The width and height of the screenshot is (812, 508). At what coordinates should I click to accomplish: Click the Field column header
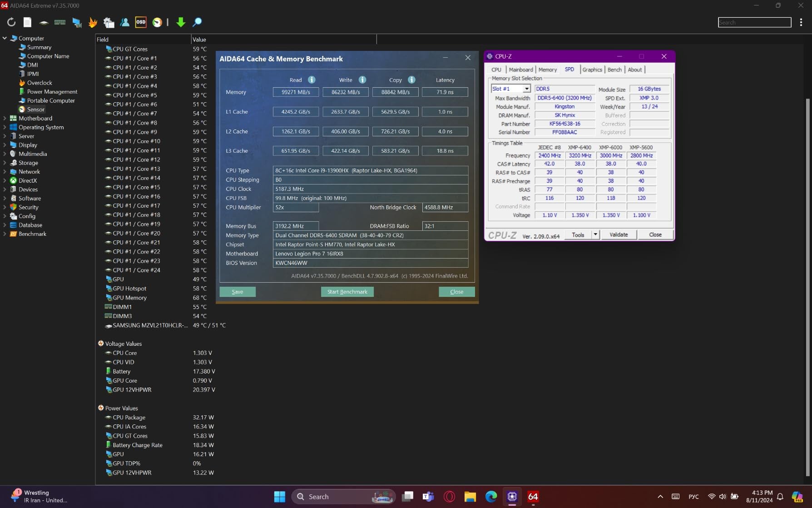click(143, 40)
